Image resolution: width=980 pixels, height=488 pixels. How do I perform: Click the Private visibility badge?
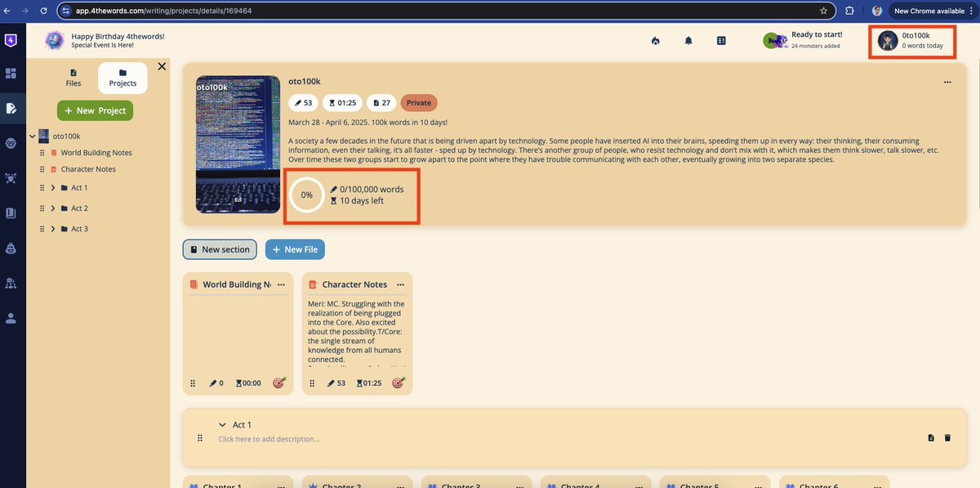click(419, 103)
